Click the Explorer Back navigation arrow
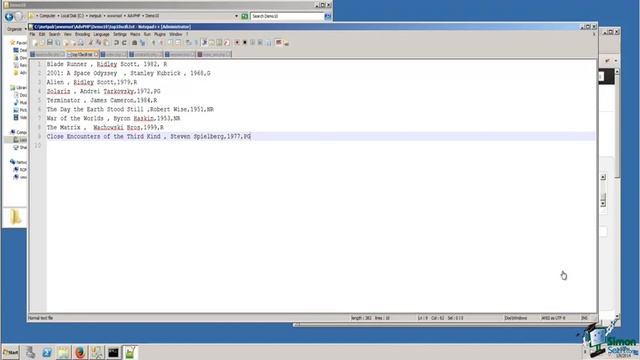This screenshot has height=360, width=640. click(x=9, y=17)
